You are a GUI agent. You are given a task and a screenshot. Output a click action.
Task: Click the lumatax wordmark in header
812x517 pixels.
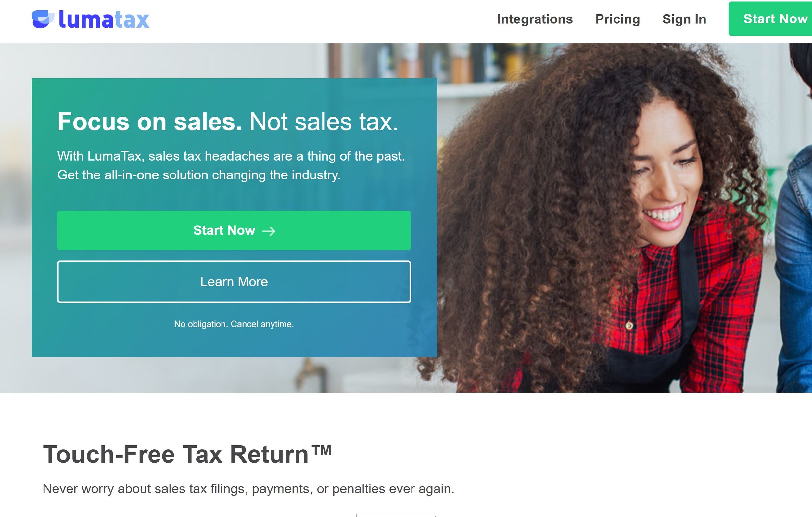(x=104, y=19)
